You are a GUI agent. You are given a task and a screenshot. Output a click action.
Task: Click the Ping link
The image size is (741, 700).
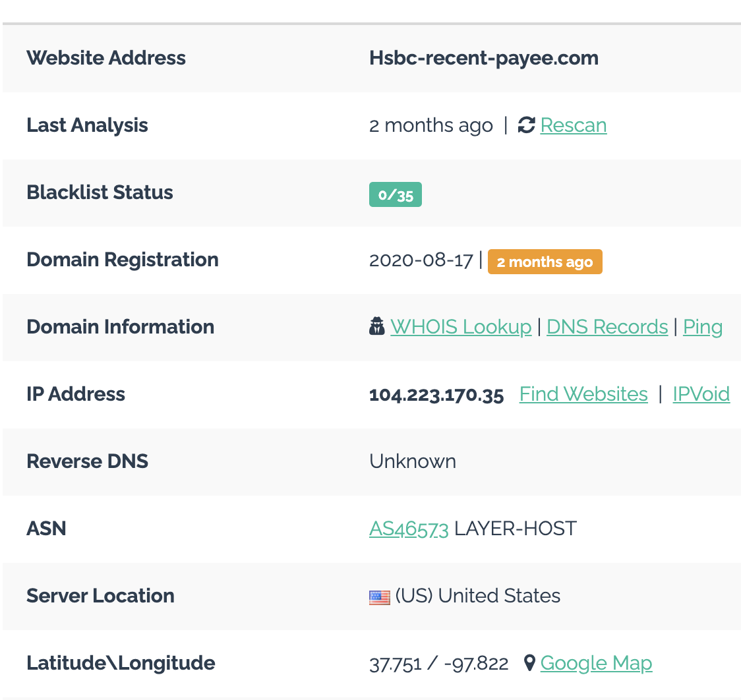tap(703, 327)
